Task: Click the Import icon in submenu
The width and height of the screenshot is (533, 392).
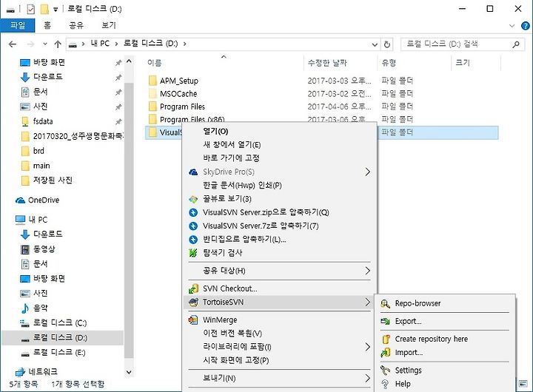Action: click(x=385, y=353)
